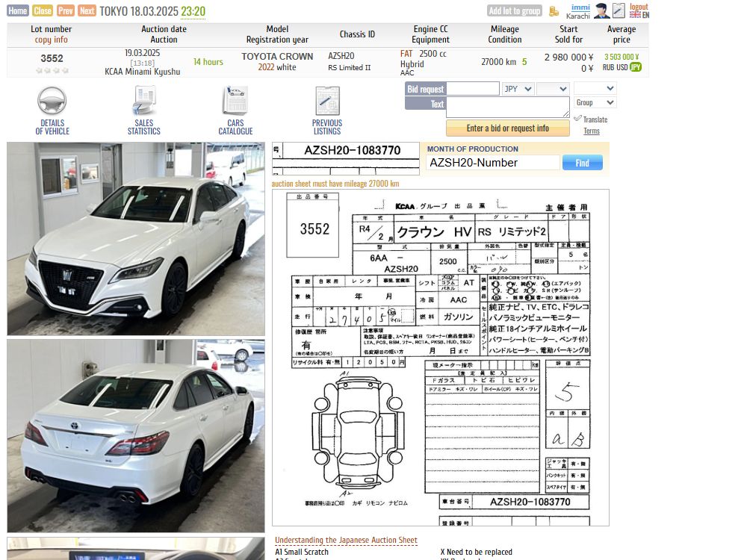Click Add lot to group button
The height and width of the screenshot is (560, 747).
(515, 10)
